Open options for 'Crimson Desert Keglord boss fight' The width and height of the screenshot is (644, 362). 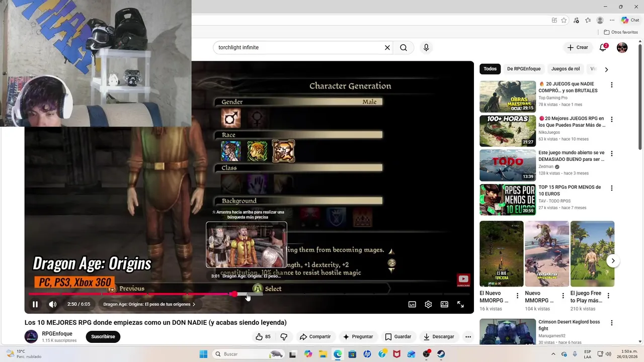[612, 323]
